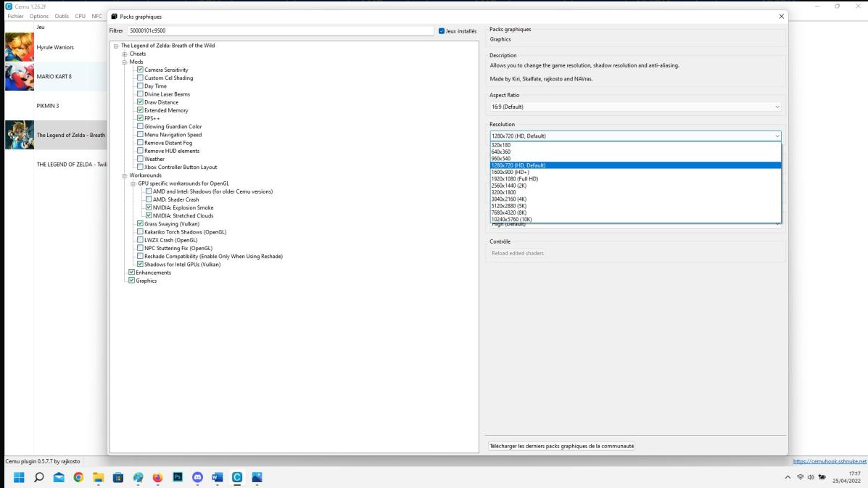Select the Hyrule Warriors game icon
Image resolution: width=868 pixels, height=488 pixels.
pos(20,47)
